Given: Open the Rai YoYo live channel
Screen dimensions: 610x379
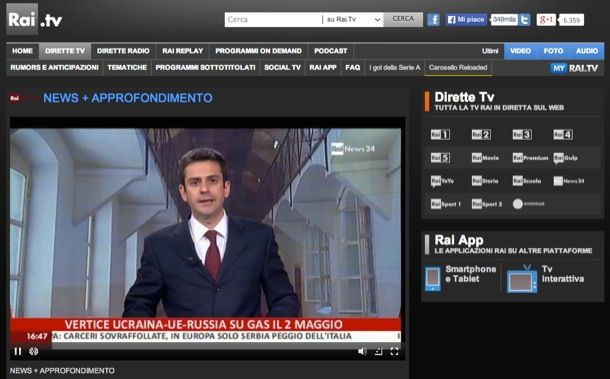Looking at the screenshot, I should tap(442, 181).
